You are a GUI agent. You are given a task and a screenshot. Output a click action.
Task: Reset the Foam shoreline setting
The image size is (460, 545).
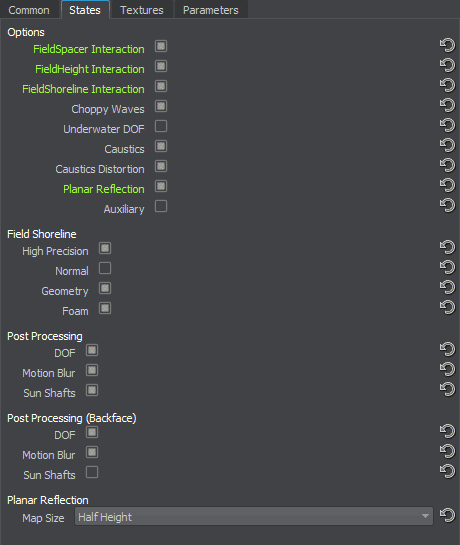(447, 307)
